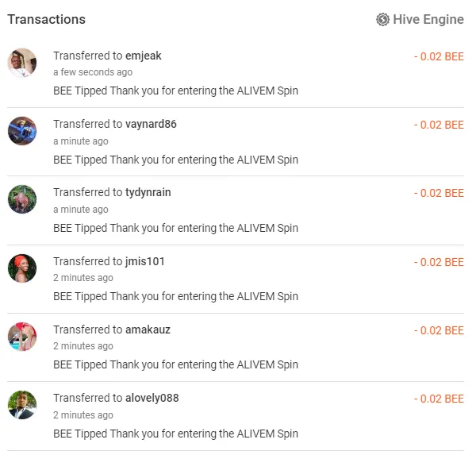Go to the amakauz username link

point(148,330)
